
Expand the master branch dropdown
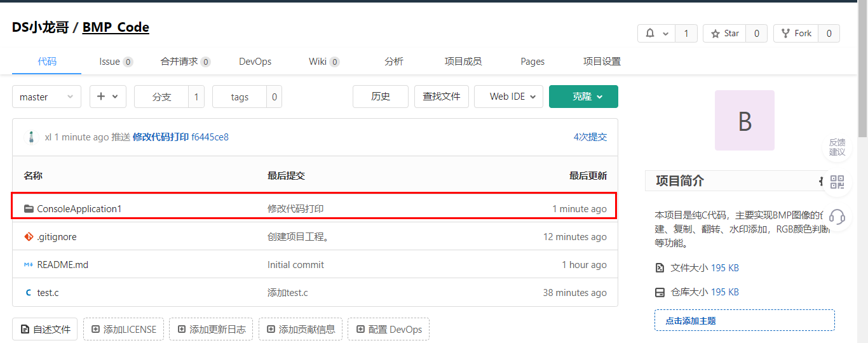tap(46, 97)
